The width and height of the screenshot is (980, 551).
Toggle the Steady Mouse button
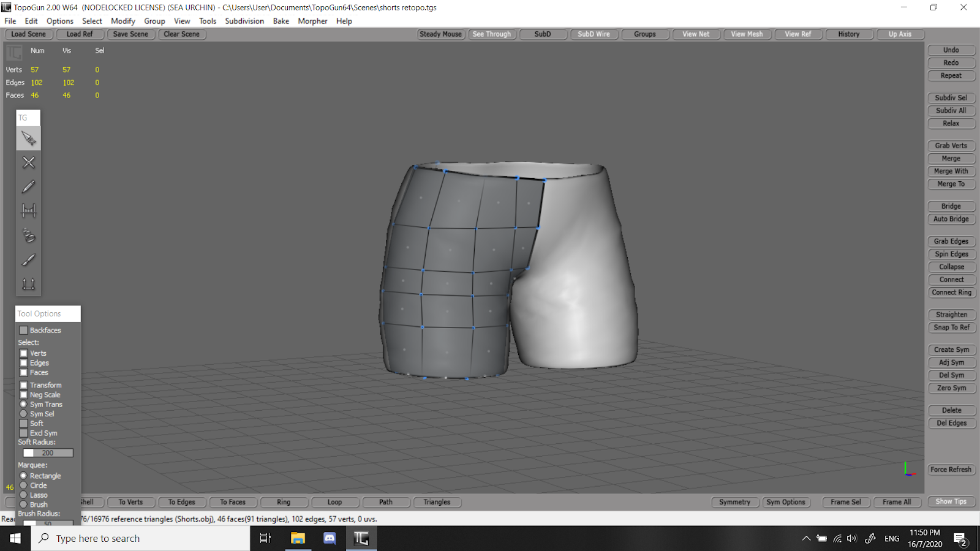[x=440, y=34]
